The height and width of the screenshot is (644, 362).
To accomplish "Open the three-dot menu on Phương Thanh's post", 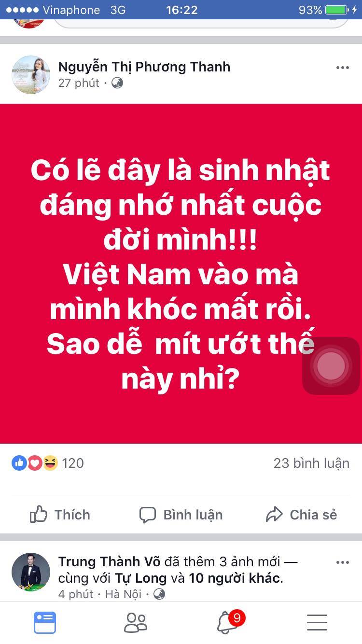I will [x=342, y=68].
